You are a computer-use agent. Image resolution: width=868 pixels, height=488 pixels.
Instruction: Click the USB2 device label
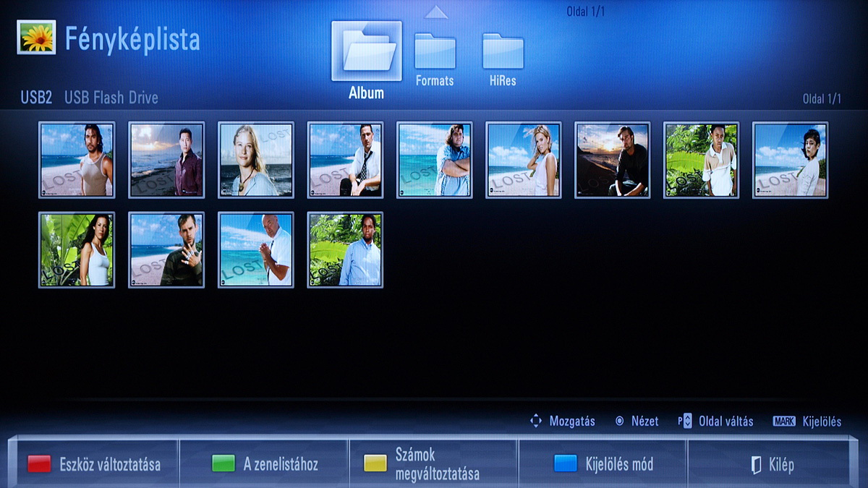tap(36, 98)
